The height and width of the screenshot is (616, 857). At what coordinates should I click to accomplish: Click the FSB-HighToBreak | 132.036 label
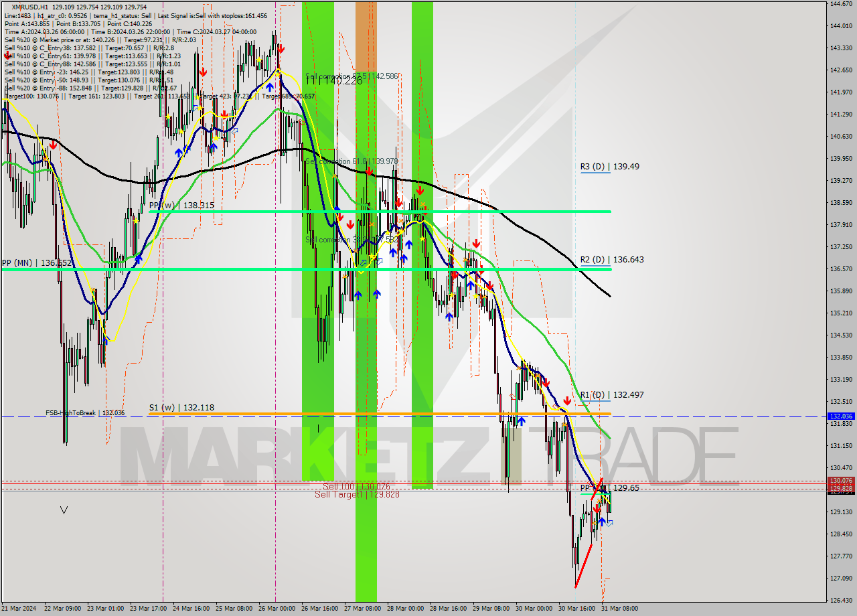[x=85, y=413]
